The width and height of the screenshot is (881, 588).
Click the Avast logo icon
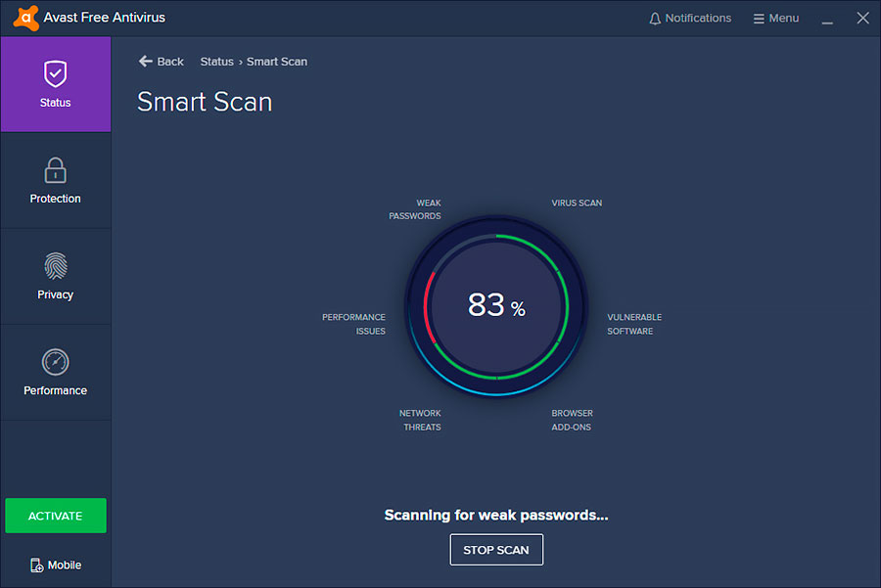click(25, 18)
